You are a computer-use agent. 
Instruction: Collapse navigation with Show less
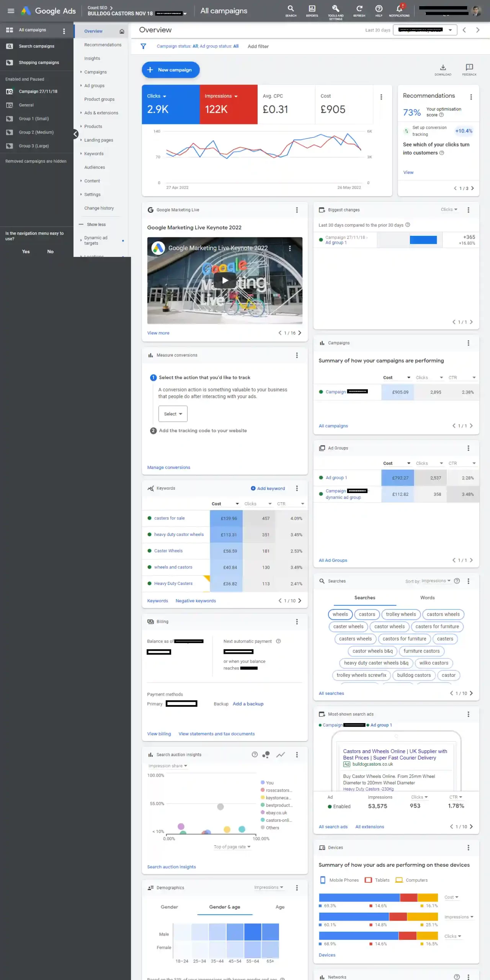pyautogui.click(x=92, y=224)
